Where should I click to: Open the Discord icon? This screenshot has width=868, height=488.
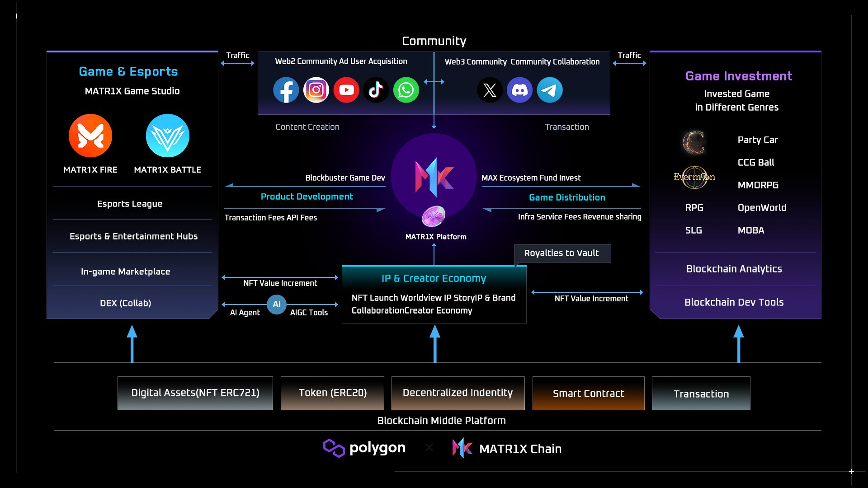pos(519,90)
